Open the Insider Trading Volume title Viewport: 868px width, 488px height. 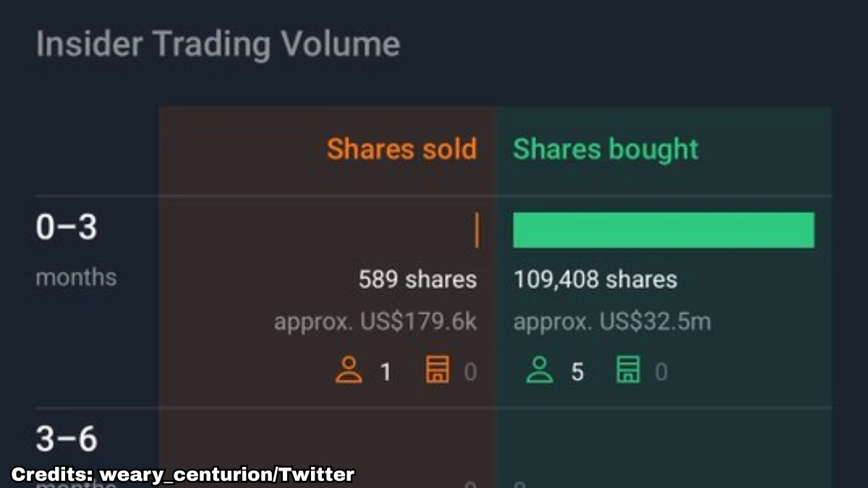point(218,45)
